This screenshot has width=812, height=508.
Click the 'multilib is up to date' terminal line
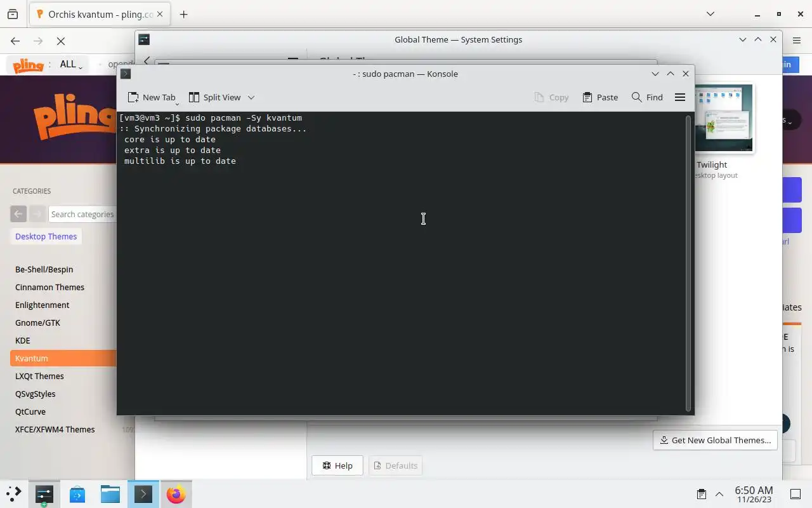tap(180, 161)
